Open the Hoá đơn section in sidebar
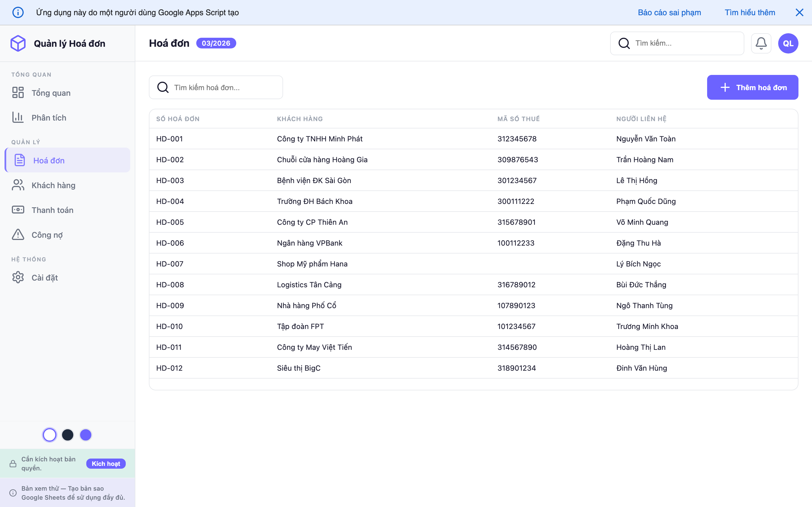 [x=49, y=160]
